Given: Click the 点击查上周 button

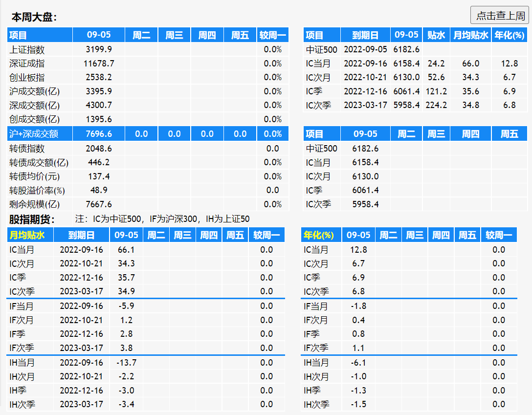Looking at the screenshot, I should click(x=499, y=15).
